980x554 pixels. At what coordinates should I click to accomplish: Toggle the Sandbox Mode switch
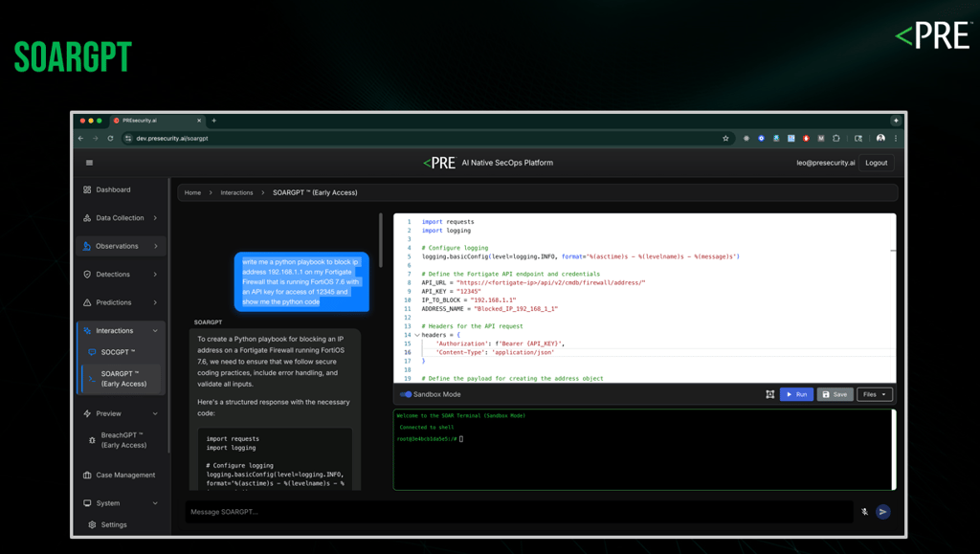[x=406, y=394]
